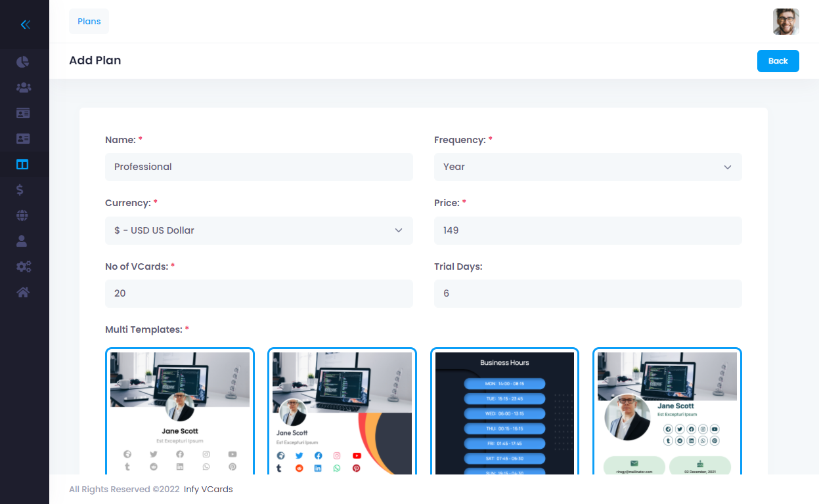The width and height of the screenshot is (819, 504).
Task: Click single user icon in sidebar
Action: pyautogui.click(x=22, y=241)
